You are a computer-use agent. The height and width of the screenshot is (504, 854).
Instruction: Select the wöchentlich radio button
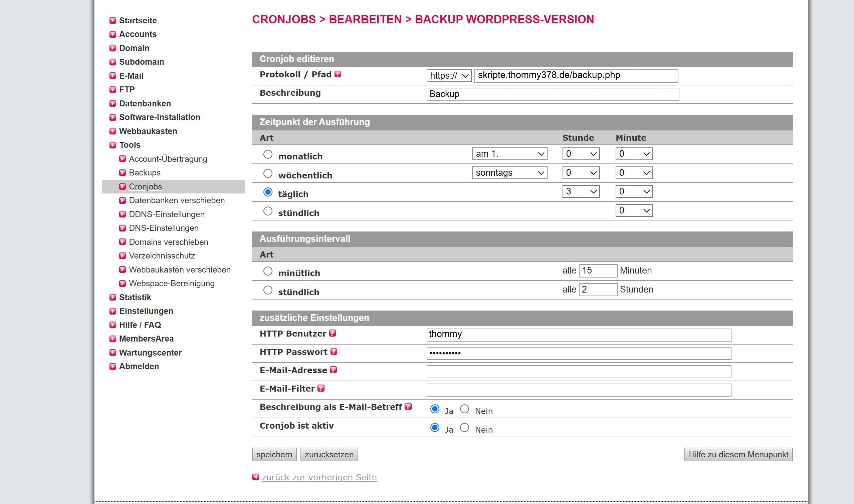point(268,173)
